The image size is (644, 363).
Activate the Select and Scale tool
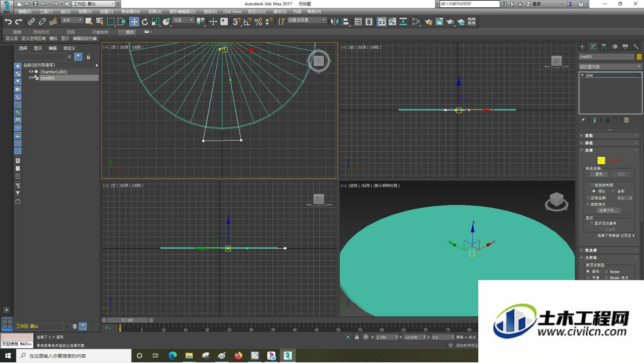point(155,22)
